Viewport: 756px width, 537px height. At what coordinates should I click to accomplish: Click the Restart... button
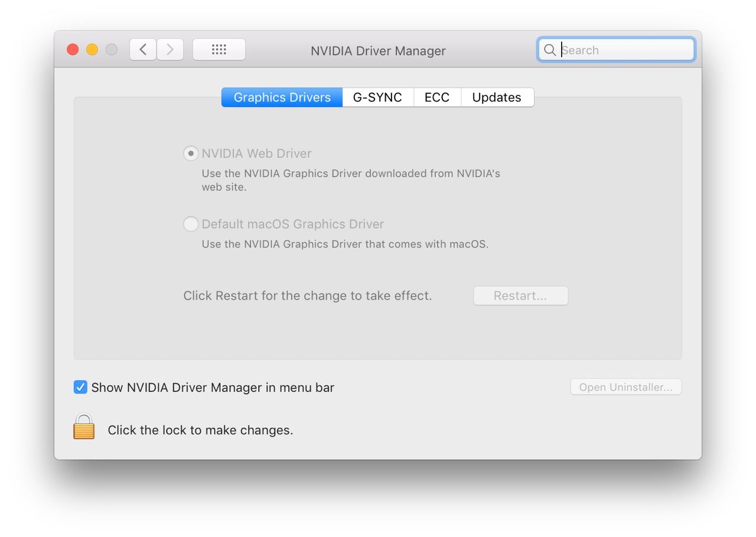520,296
